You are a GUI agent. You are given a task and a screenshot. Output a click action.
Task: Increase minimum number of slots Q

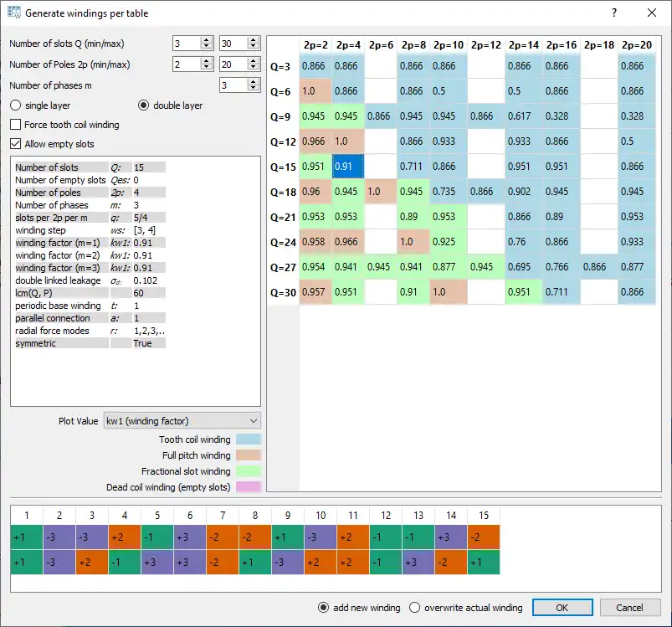207,40
